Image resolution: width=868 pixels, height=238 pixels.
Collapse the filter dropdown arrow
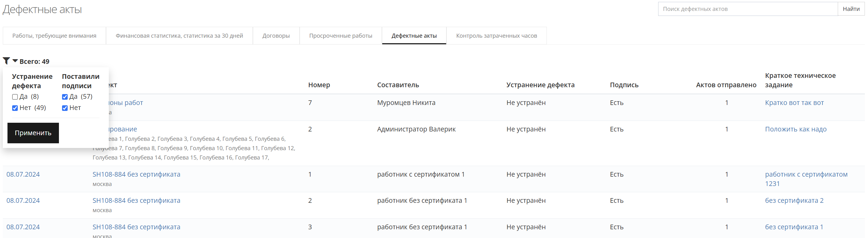[x=15, y=61]
